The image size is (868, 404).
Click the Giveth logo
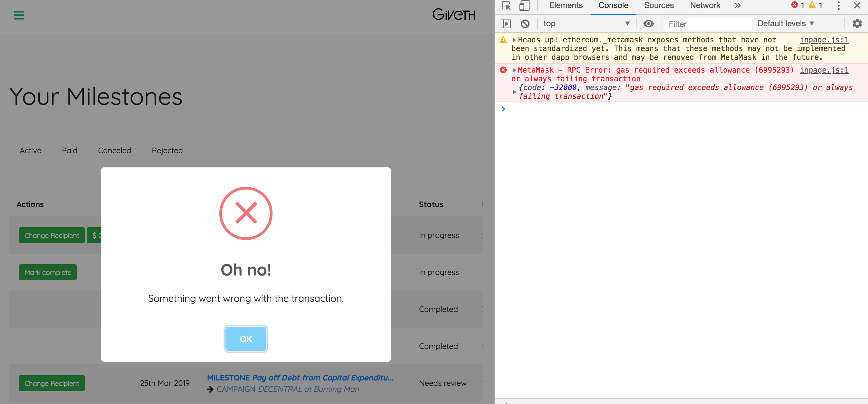[x=454, y=14]
